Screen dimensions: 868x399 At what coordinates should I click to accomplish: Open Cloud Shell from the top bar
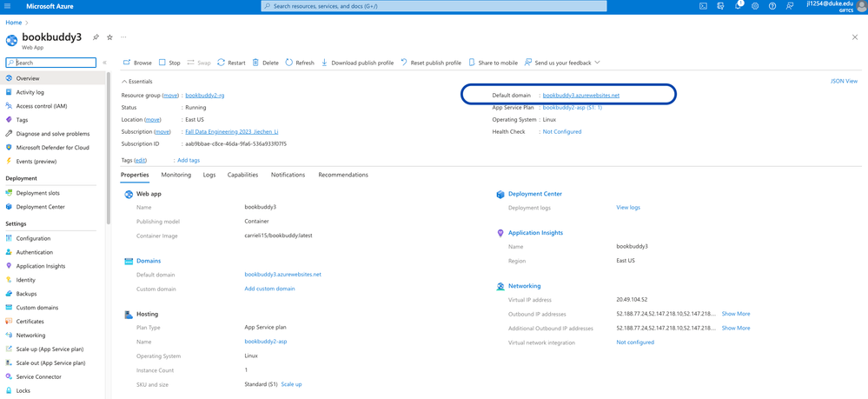[703, 6]
